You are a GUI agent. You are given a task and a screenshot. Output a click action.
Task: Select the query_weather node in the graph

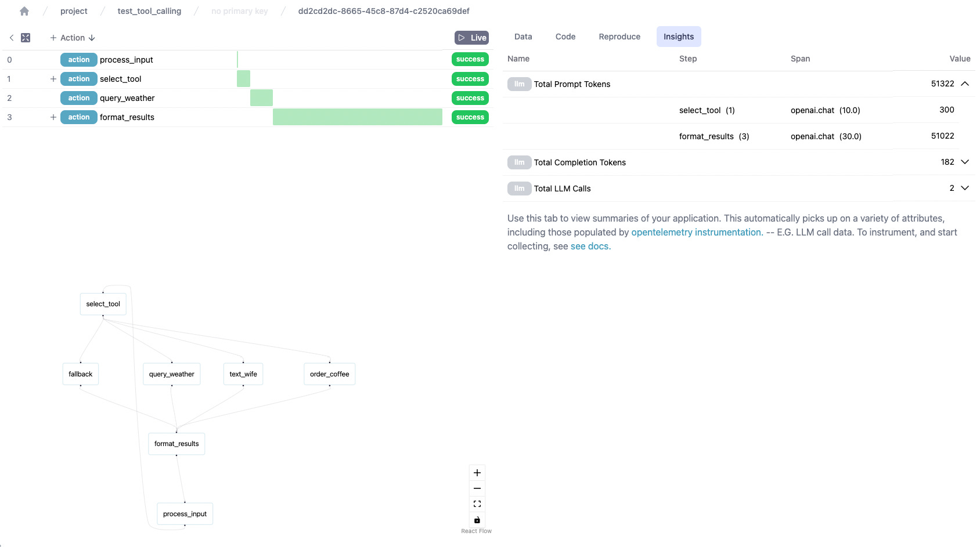tap(171, 374)
